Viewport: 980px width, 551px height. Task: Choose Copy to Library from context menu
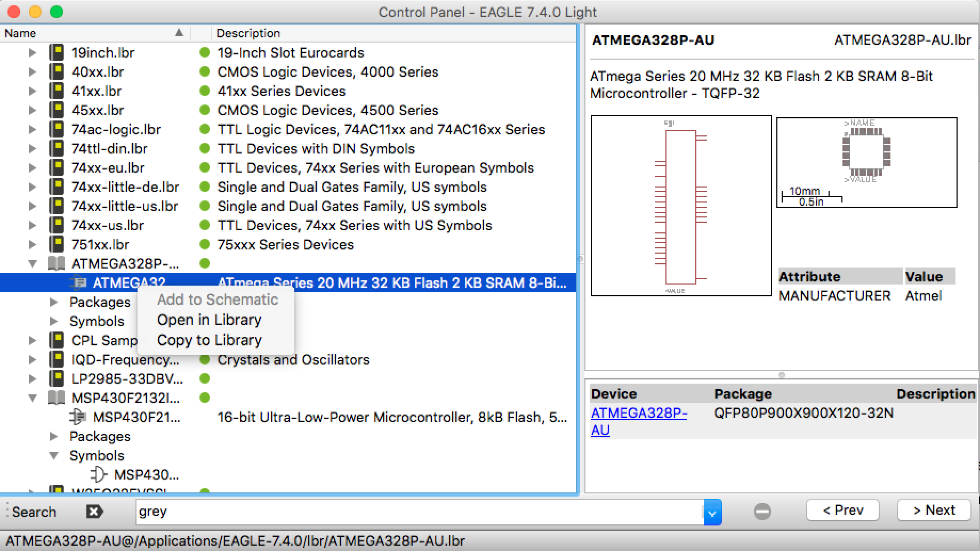point(209,340)
